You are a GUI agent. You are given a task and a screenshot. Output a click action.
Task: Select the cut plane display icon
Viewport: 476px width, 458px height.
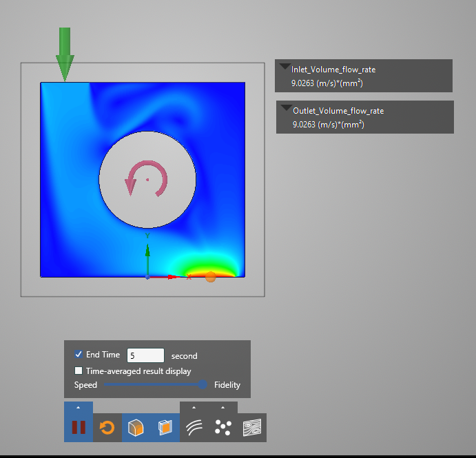(165, 427)
